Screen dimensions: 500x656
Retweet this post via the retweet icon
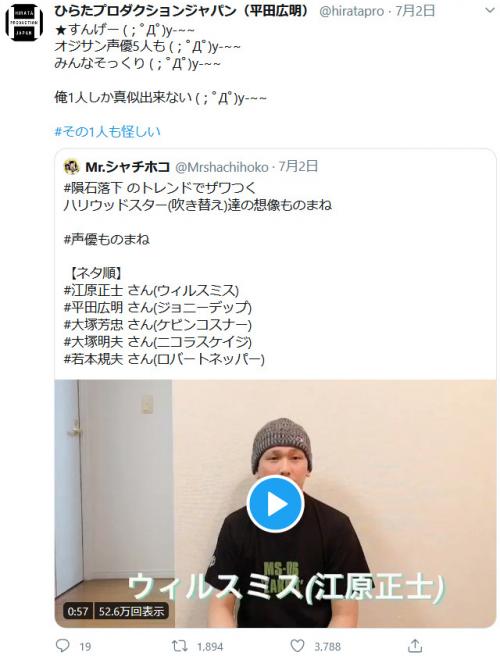click(180, 646)
